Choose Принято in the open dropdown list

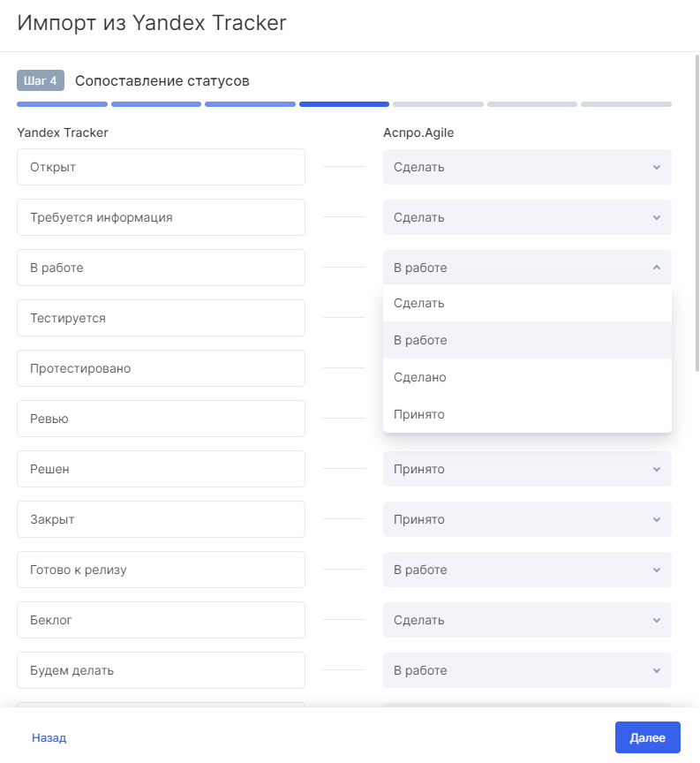pyautogui.click(x=527, y=414)
